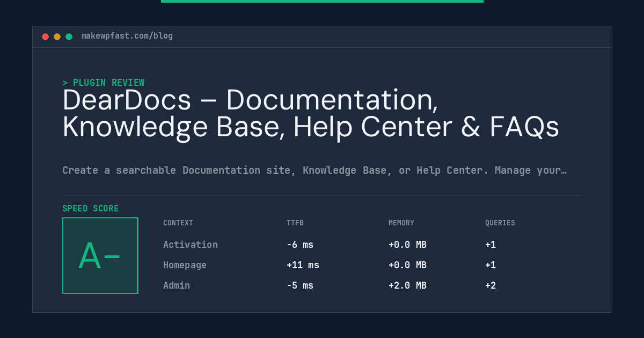Viewport: 644px width, 338px height.
Task: Click the Admin memory value +2.0 MB
Action: click(x=407, y=285)
